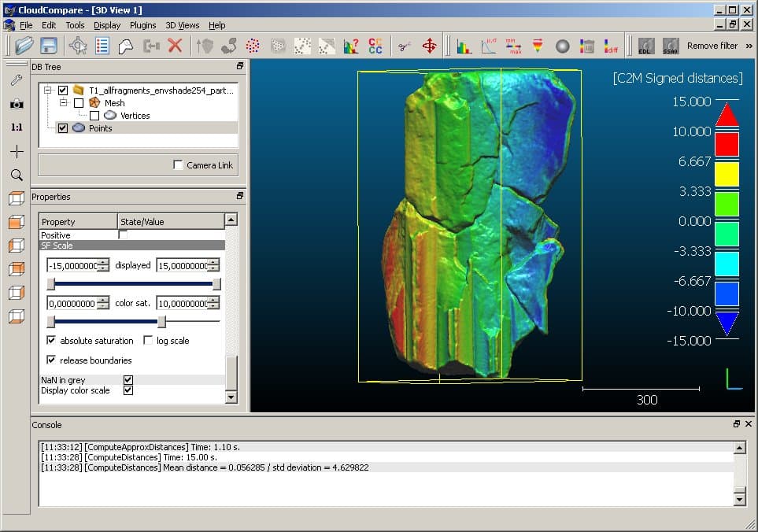Screen dimensions: 758x532
Task: Click the Remove filter button
Action: point(712,45)
